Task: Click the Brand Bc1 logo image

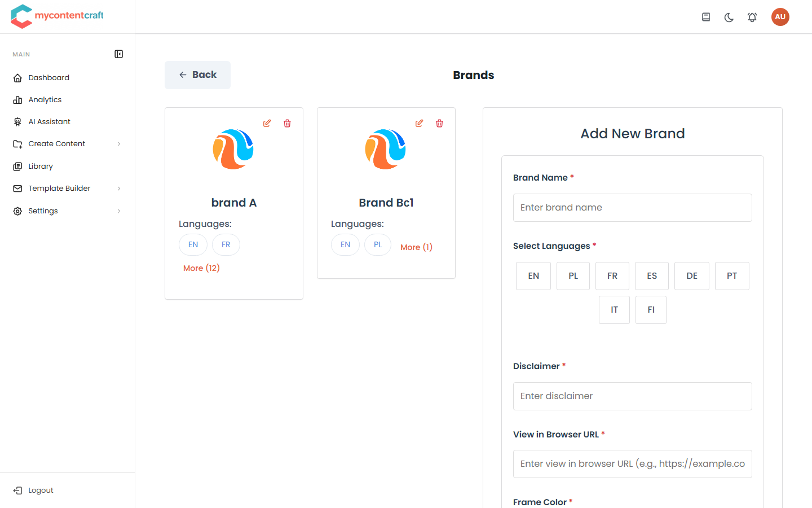Action: coord(386,149)
